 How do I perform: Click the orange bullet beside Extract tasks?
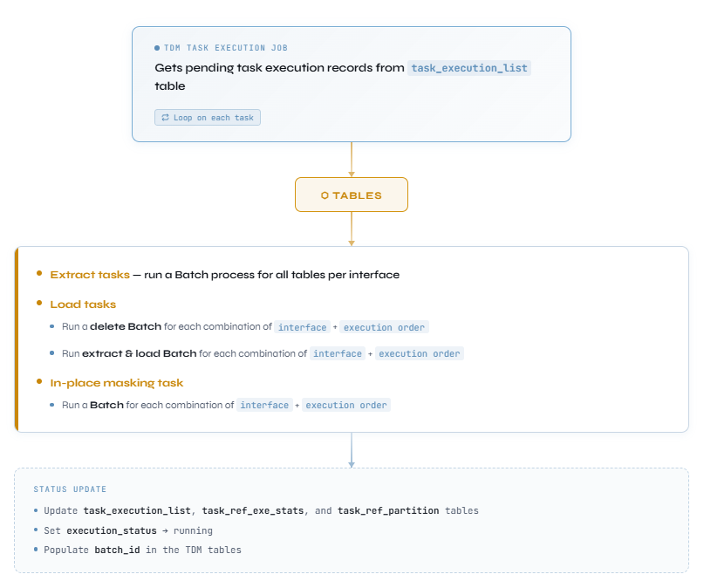39,274
